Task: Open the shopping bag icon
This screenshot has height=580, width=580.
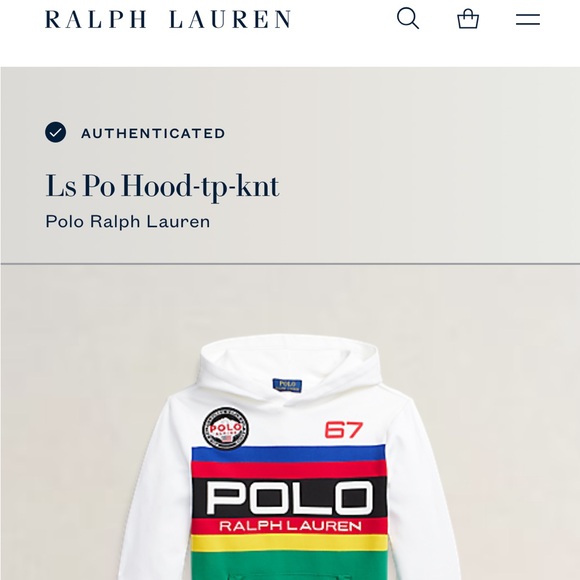Action: coord(468,18)
